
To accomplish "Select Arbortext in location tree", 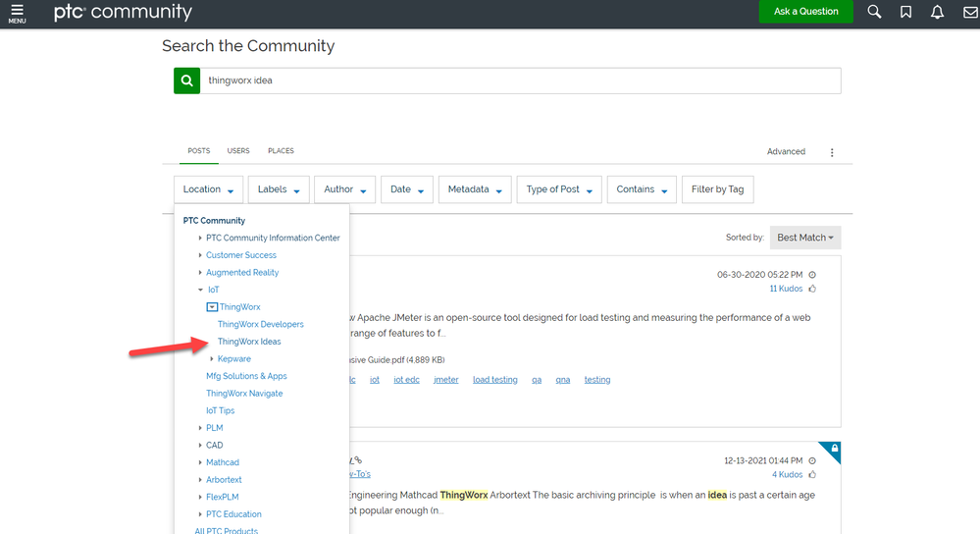I will click(x=224, y=480).
